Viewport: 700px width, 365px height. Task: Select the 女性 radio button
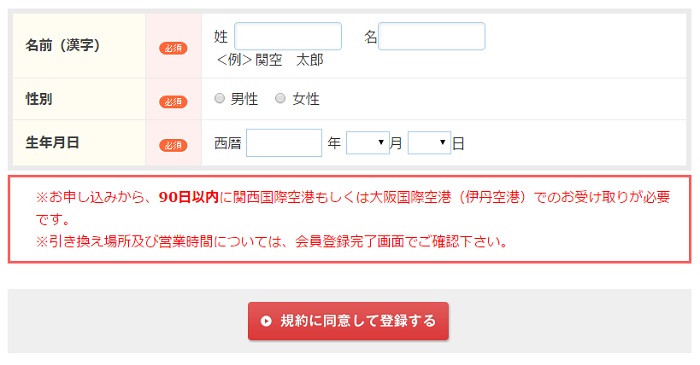click(280, 98)
